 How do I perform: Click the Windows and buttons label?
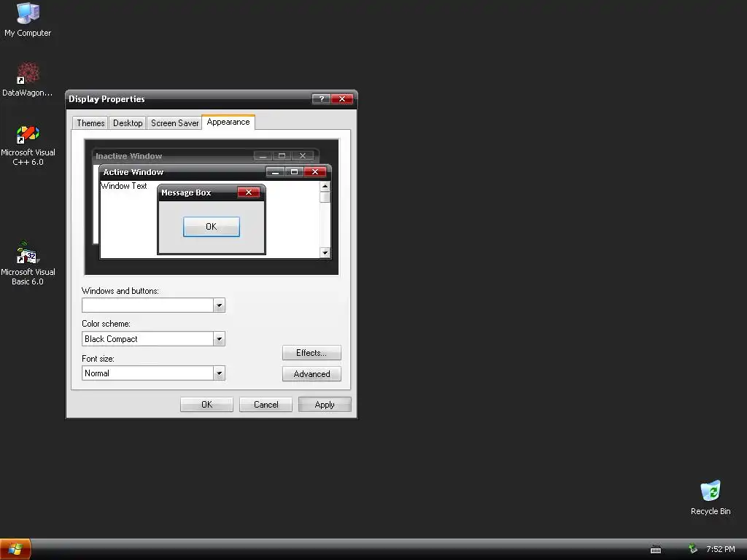[120, 291]
